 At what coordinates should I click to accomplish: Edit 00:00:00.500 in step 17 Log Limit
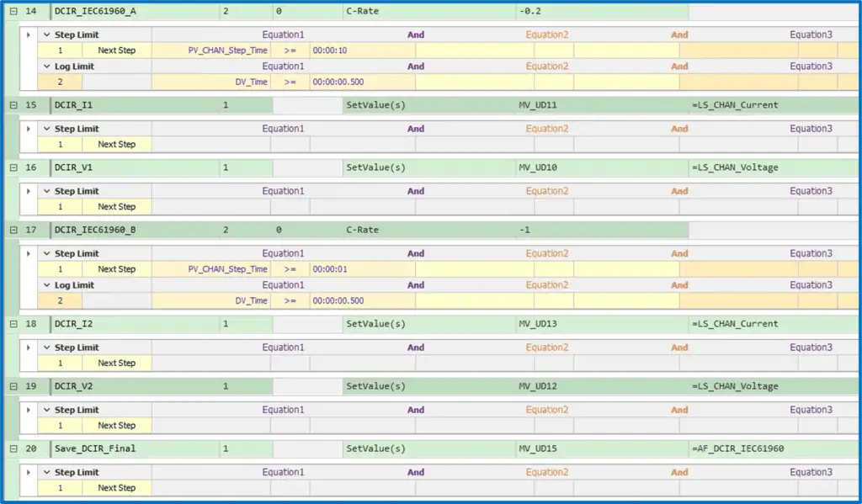tap(362, 300)
